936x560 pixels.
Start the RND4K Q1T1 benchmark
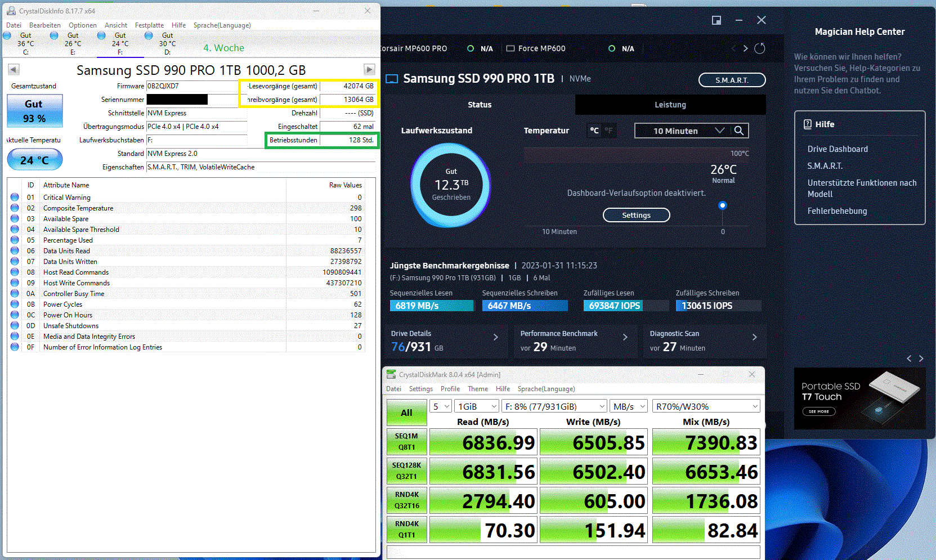(406, 530)
